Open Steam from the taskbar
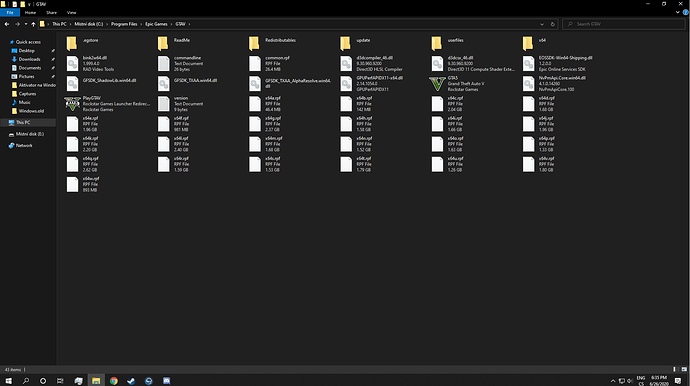The width and height of the screenshot is (690, 386). [x=131, y=381]
